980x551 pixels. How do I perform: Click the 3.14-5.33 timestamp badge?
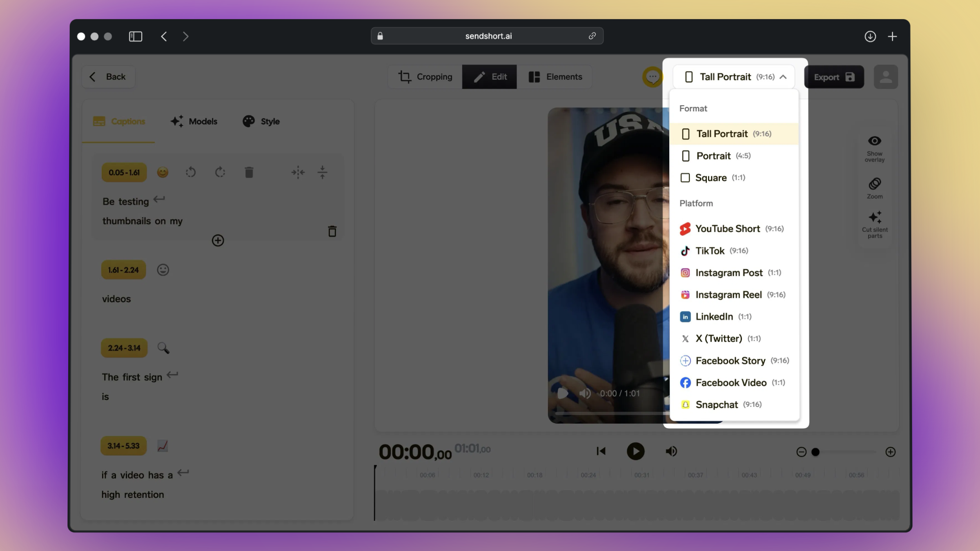click(123, 446)
